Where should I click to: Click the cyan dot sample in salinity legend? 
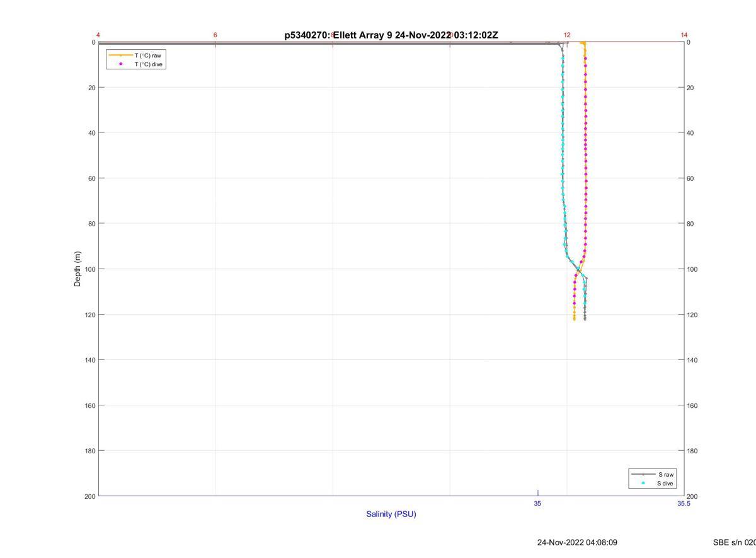[643, 484]
